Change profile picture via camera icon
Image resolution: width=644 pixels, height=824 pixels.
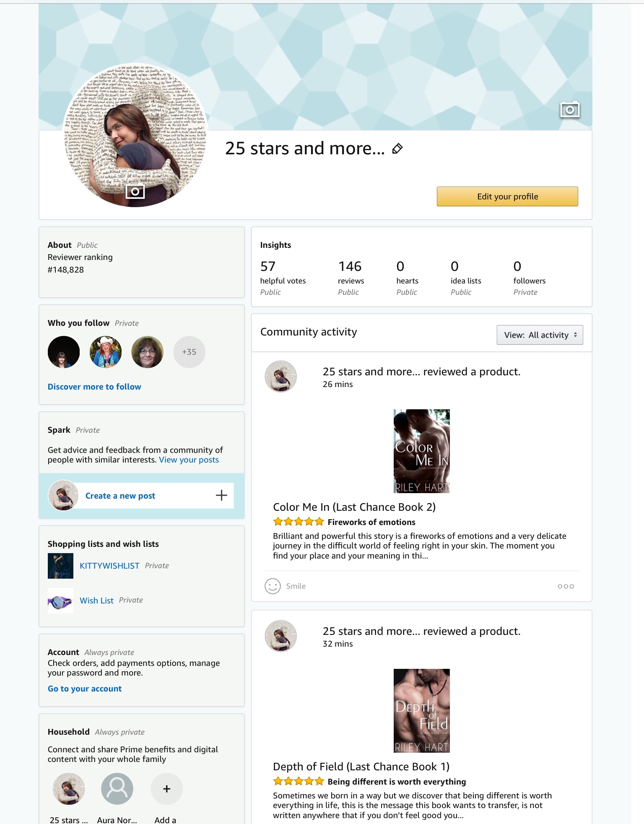[x=135, y=192]
